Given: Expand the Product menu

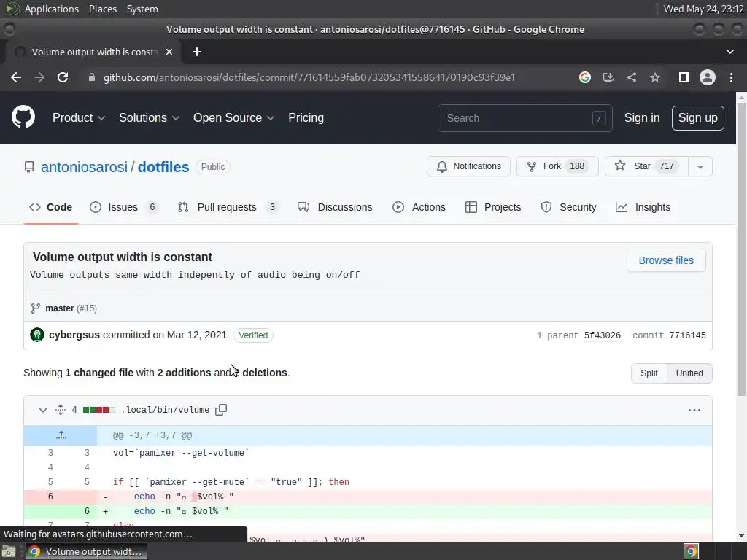Looking at the screenshot, I should [x=79, y=117].
